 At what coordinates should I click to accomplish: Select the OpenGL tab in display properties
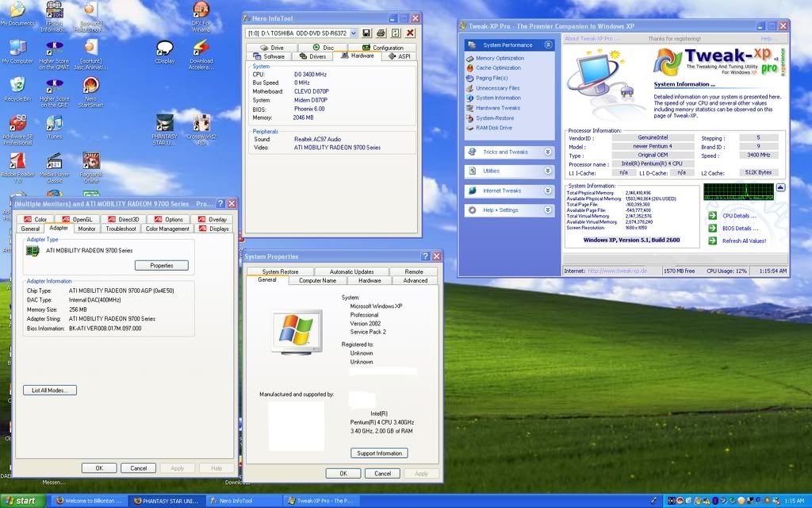[x=77, y=219]
